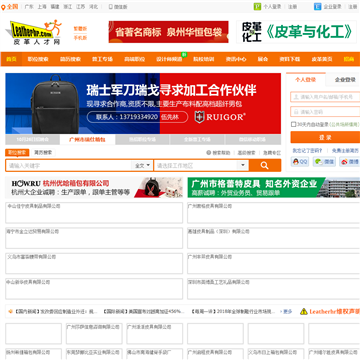Open the 高级搜索 link
360x360 pixels.
[x=246, y=153]
